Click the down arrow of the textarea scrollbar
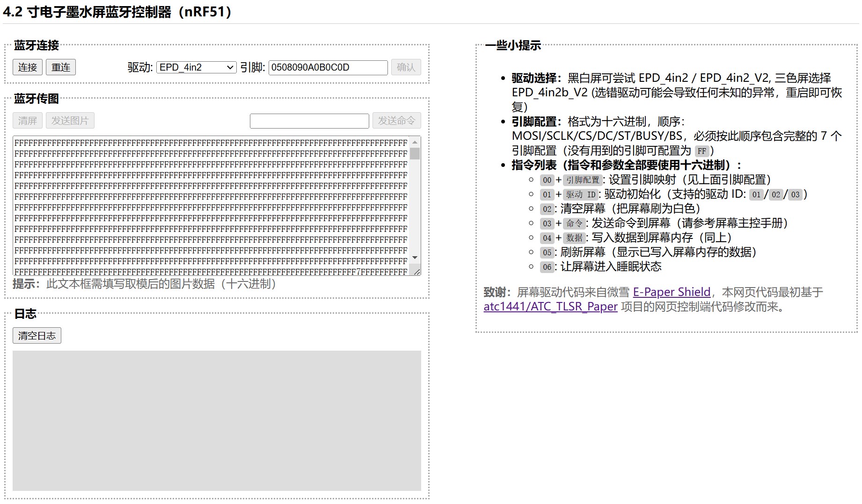The image size is (862, 504). tap(415, 258)
